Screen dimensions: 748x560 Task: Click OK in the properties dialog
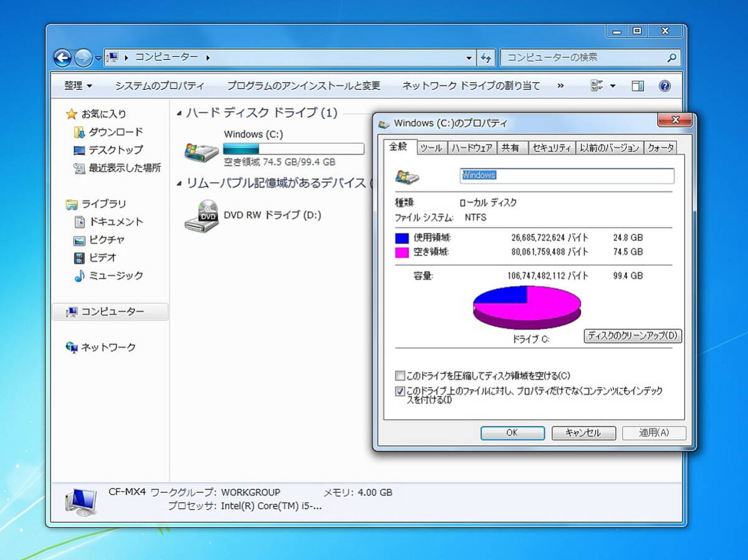coord(512,433)
